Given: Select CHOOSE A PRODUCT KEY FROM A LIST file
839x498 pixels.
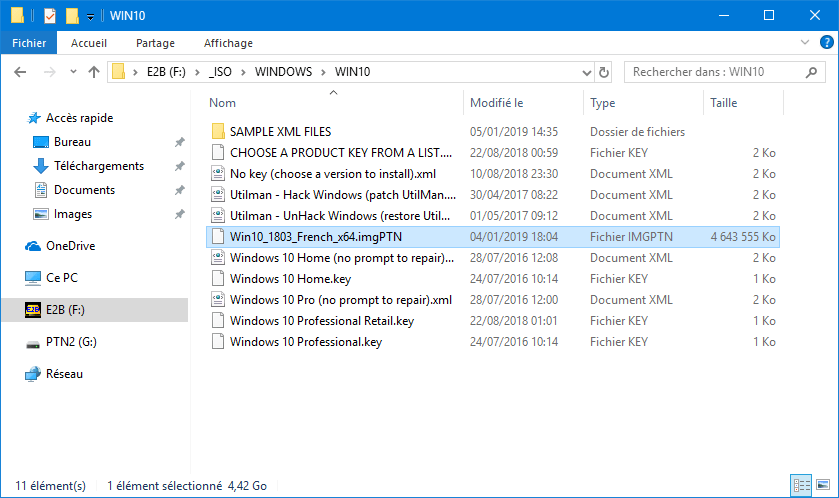Looking at the screenshot, I should [x=340, y=152].
